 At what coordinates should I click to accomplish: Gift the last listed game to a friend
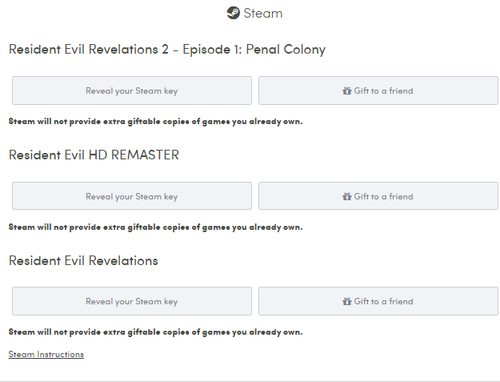(x=378, y=301)
